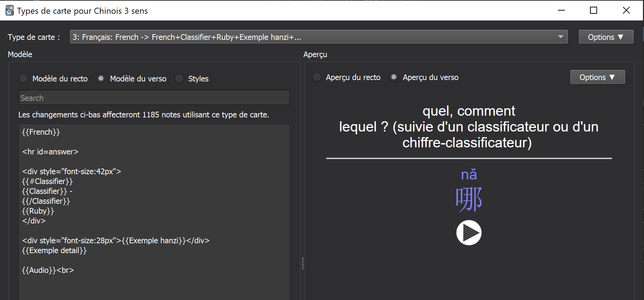Close the Types de carte window
Viewport: 644px width, 300px height.
[x=626, y=11]
